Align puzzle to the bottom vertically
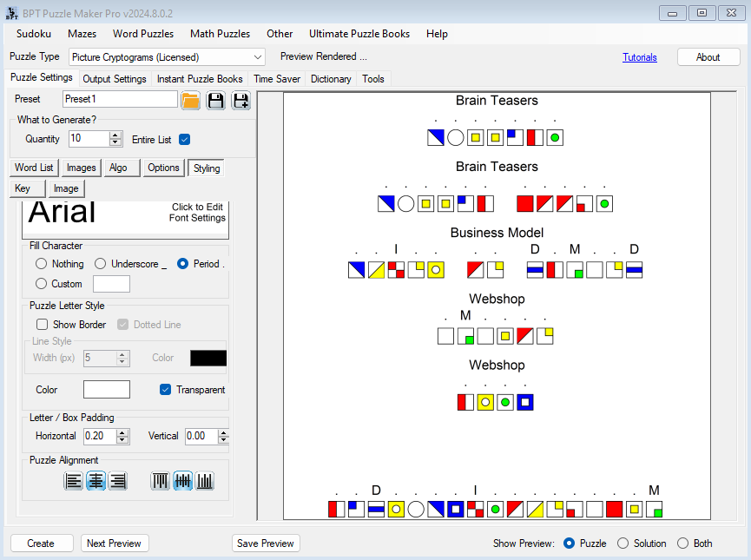Screen dimensions: 751x560 pos(205,481)
